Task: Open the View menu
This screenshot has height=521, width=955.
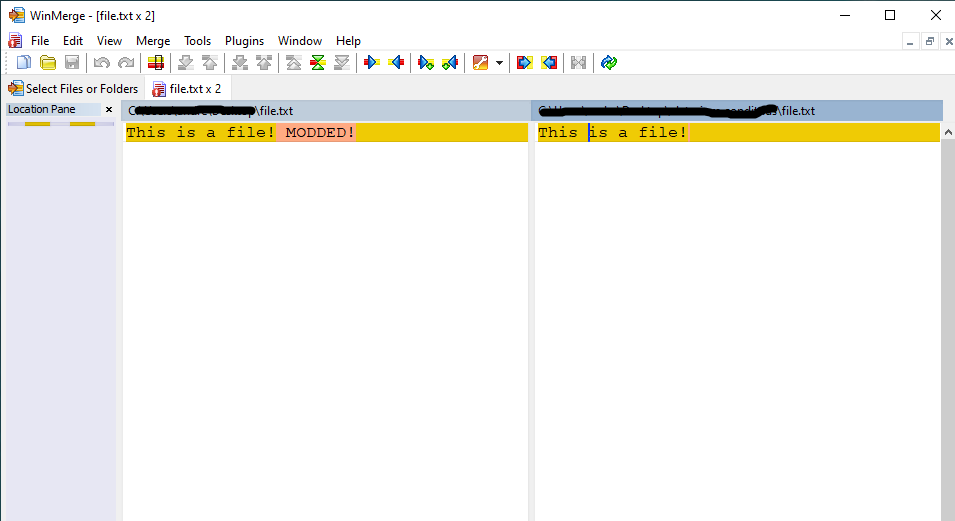Action: pyautogui.click(x=109, y=41)
